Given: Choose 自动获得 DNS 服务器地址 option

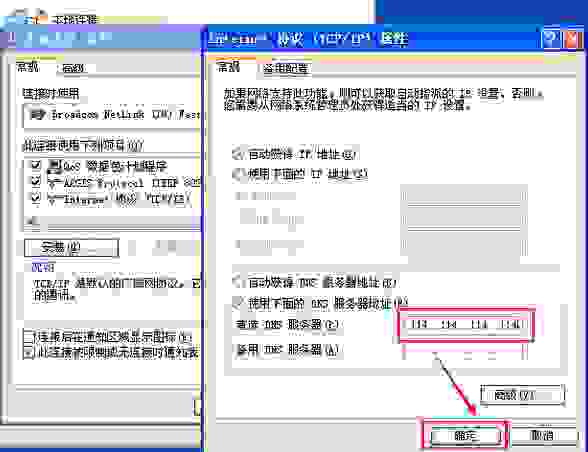Looking at the screenshot, I should pos(238,281).
